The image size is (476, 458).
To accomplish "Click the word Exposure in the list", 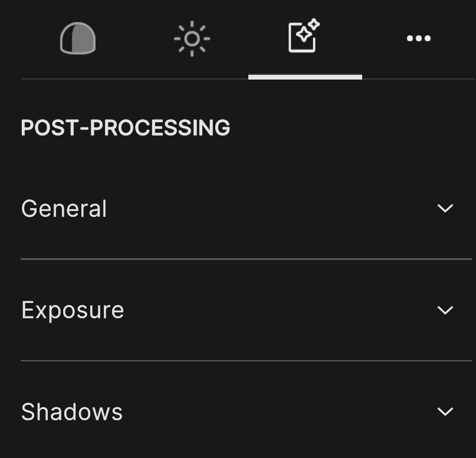I will point(73,310).
